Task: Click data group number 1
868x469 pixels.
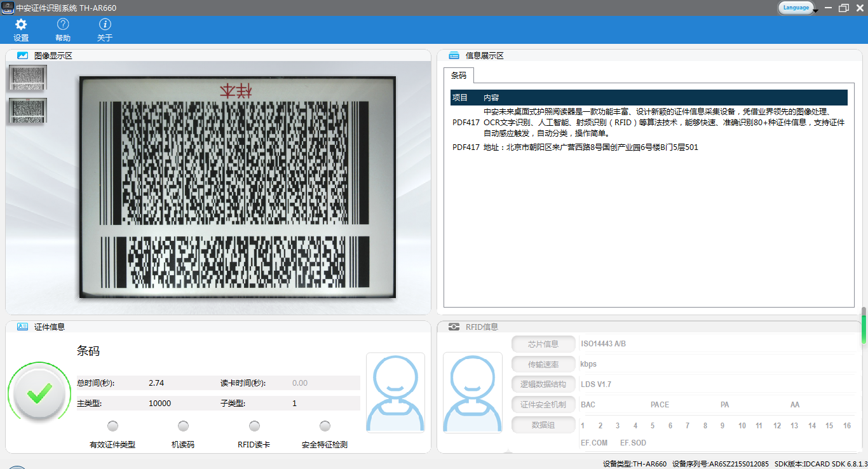Action: [583, 426]
